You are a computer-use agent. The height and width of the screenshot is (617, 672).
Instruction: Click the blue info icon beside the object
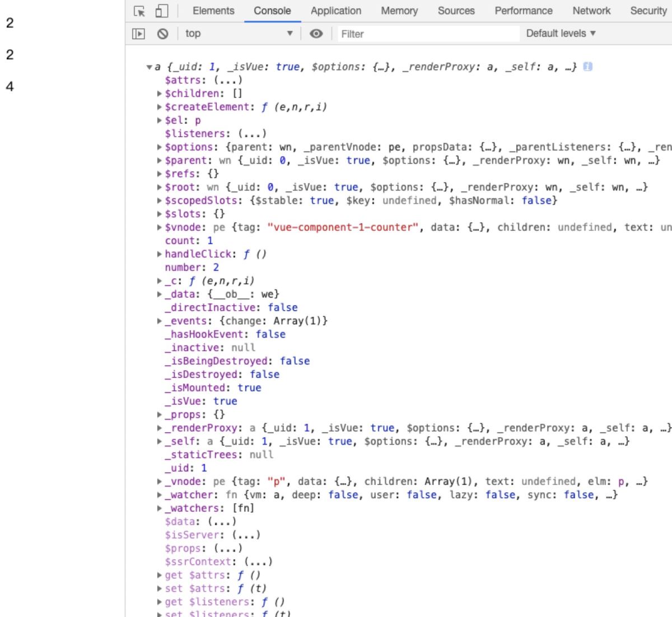[x=587, y=67]
